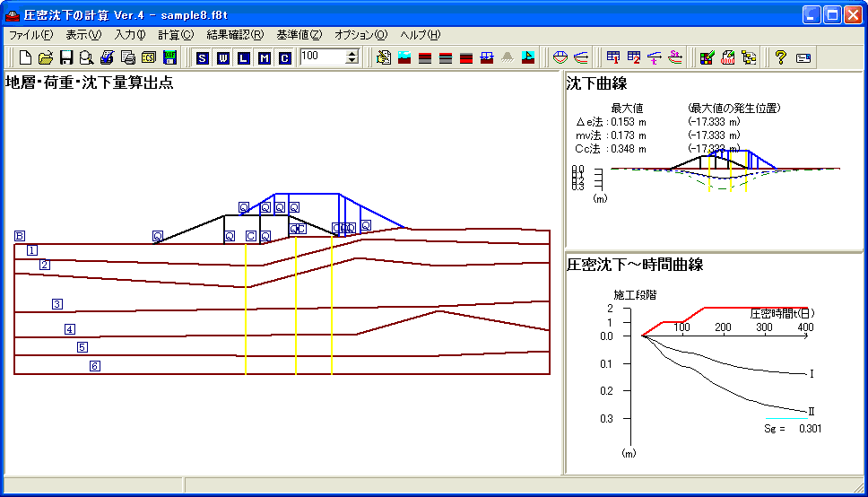Open the tree structure diagram icon
Viewport: 868px width, 497px height.
click(x=749, y=57)
